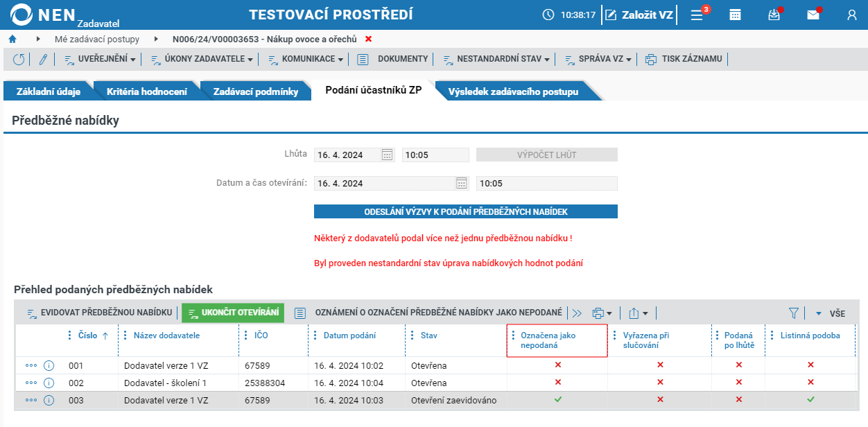The height and width of the screenshot is (427, 868).
Task: Switch to Kritéria hodnocení tab
Action: click(147, 91)
